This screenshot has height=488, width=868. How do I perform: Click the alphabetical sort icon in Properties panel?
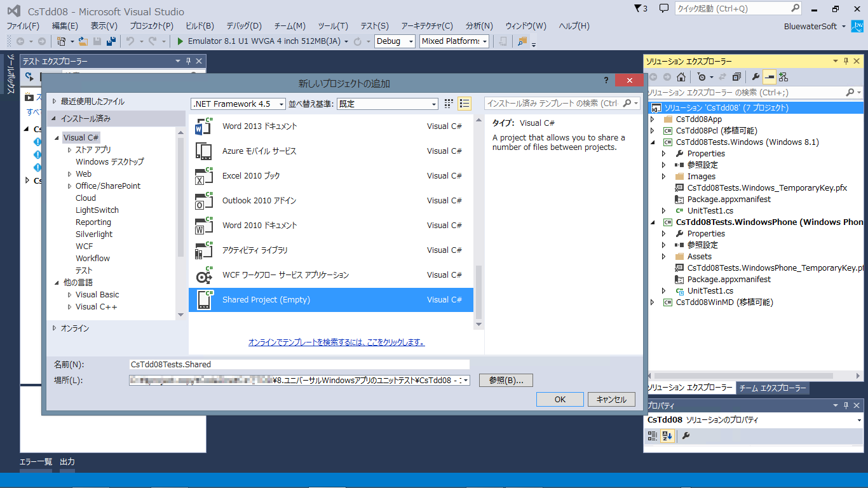tap(667, 436)
